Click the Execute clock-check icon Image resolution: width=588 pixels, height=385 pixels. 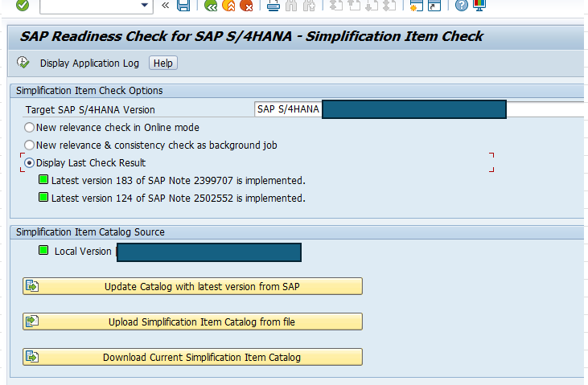point(23,63)
